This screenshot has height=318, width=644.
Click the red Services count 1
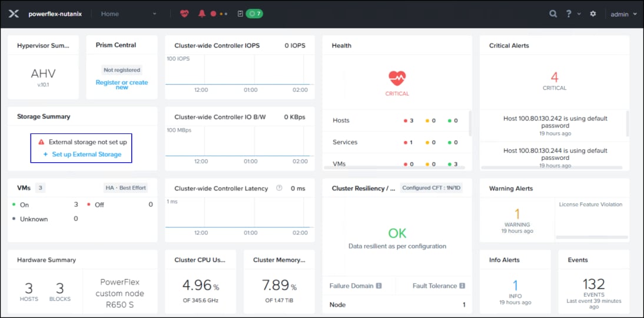[409, 142]
